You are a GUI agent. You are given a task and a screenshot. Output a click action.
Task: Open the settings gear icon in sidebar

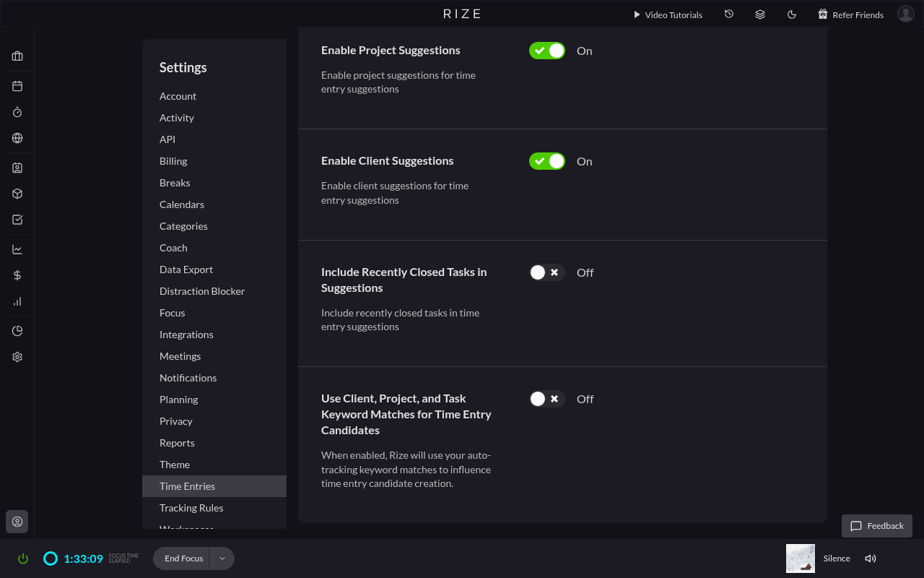tap(17, 357)
